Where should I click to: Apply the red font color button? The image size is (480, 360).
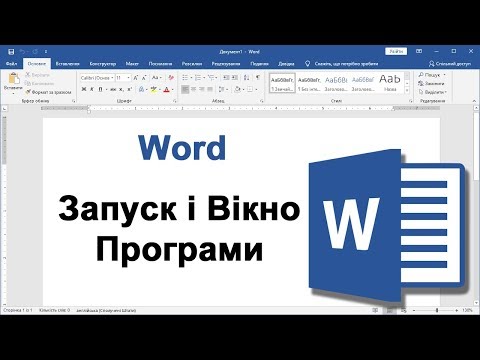pyautogui.click(x=166, y=89)
